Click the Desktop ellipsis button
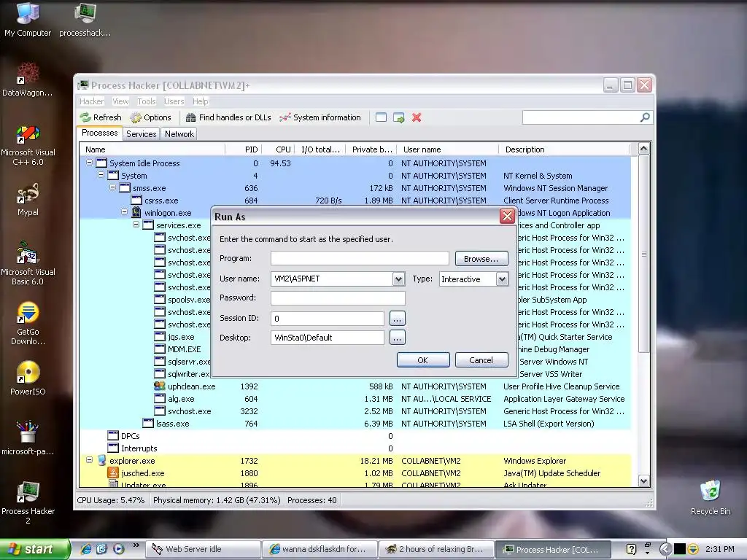Image resolution: width=747 pixels, height=560 pixels. [397, 338]
